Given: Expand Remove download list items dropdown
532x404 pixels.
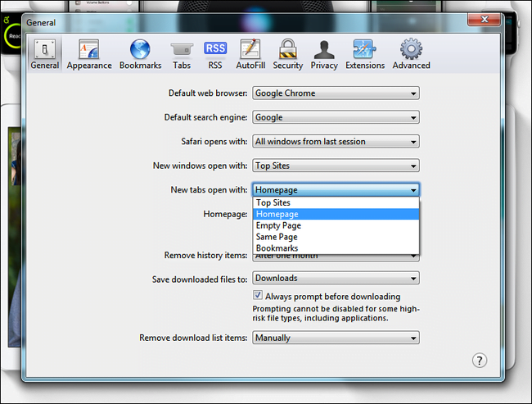Looking at the screenshot, I should coord(336,338).
